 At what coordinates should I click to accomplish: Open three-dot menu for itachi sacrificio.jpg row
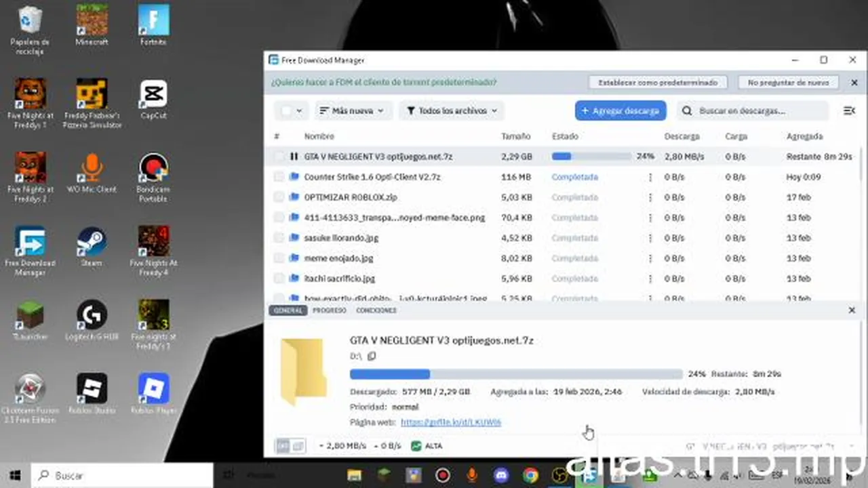click(650, 279)
